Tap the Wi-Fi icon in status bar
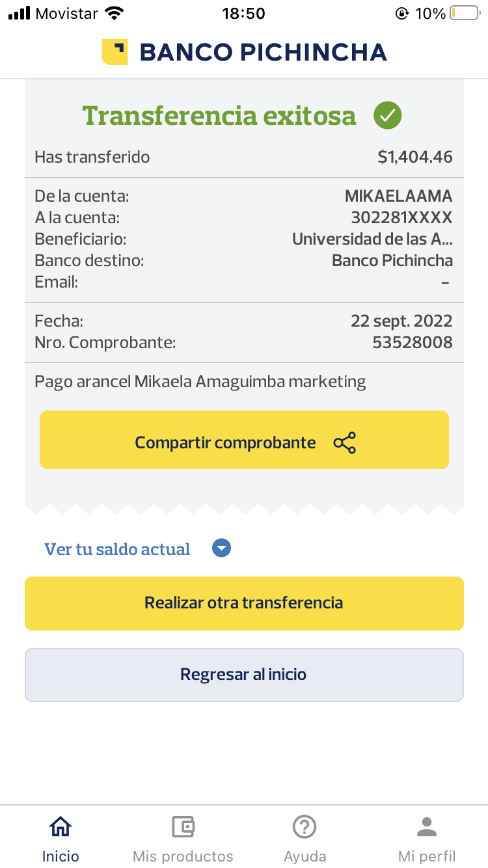This screenshot has width=488, height=868. pyautogui.click(x=115, y=13)
